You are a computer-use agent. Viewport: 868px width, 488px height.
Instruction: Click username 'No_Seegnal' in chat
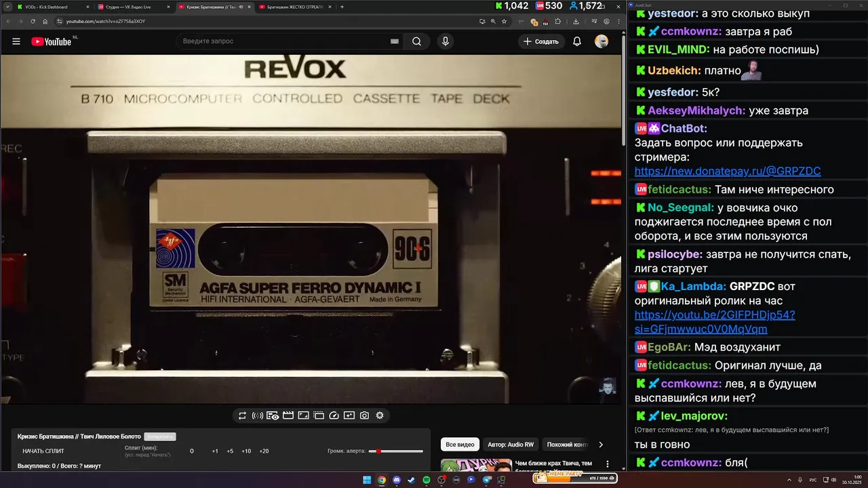coord(680,208)
